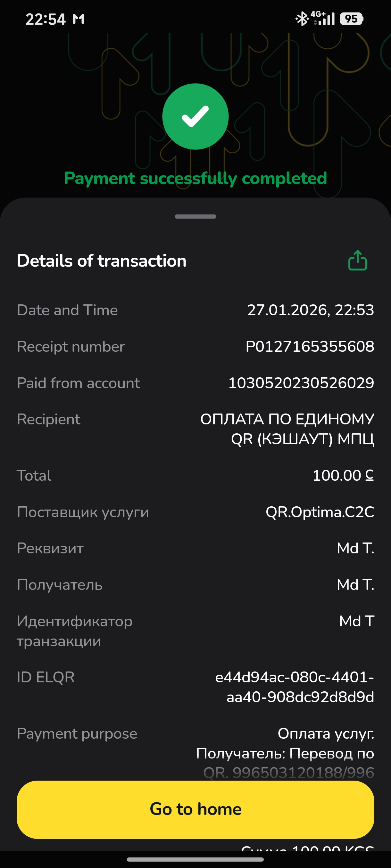The image size is (391, 868).
Task: Tap the QR.Optima.C2C service provider value
Action: point(320,512)
